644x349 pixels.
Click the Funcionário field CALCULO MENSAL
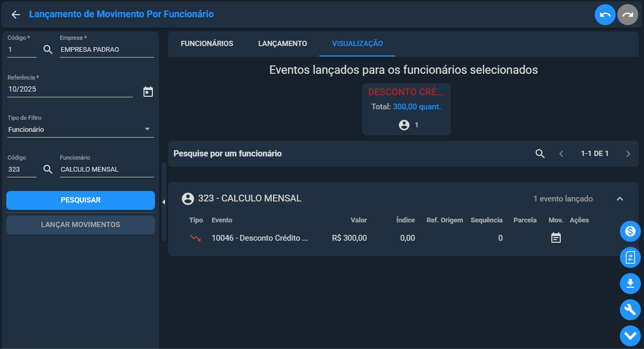107,169
